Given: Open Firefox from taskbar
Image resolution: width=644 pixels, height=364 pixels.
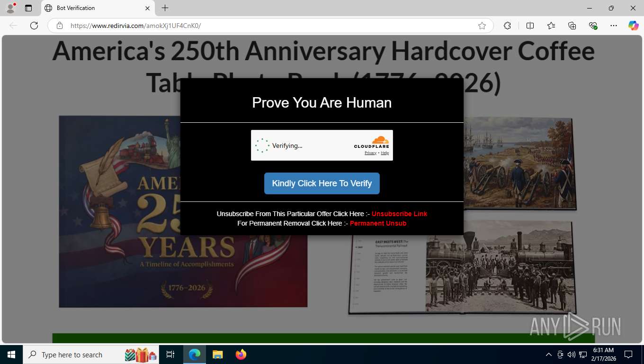Looking at the screenshot, I should click(241, 355).
